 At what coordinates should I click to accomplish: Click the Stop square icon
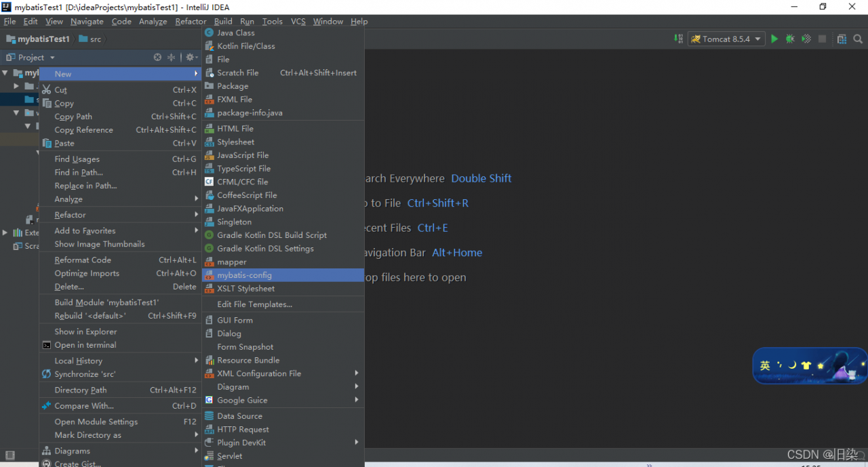(x=822, y=39)
